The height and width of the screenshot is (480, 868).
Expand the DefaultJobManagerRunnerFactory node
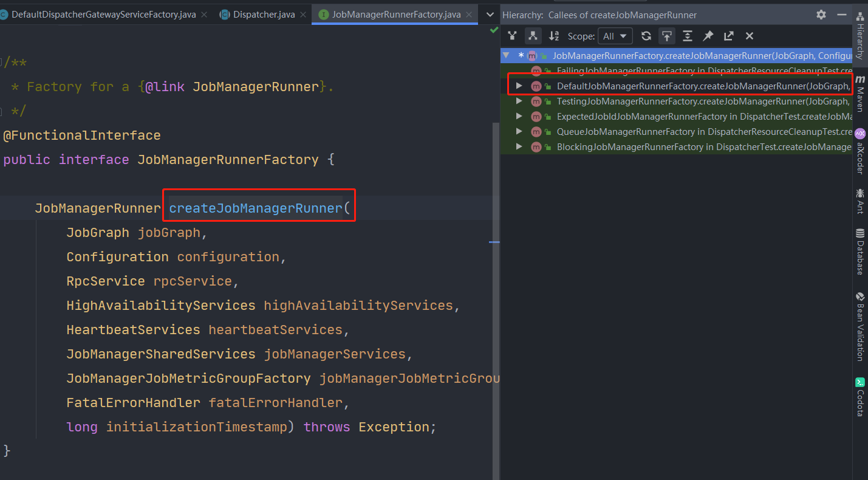pos(519,86)
